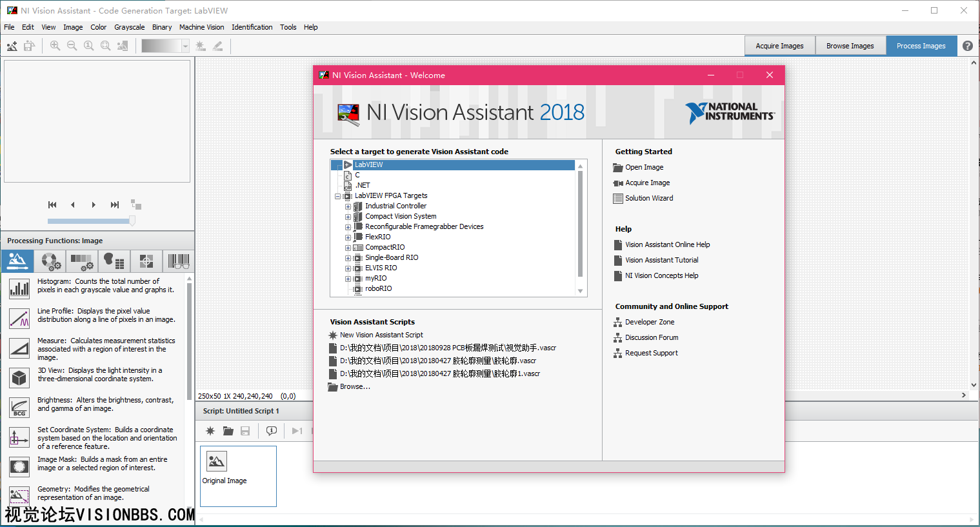
Task: Open the help question mark icon
Action: click(968, 46)
